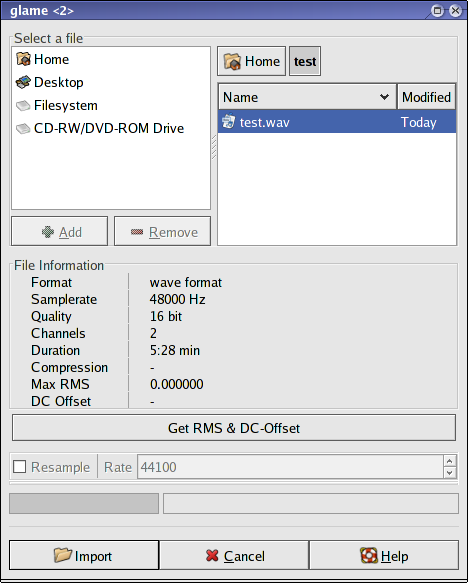Click the 'DC Offset' label

61,401
